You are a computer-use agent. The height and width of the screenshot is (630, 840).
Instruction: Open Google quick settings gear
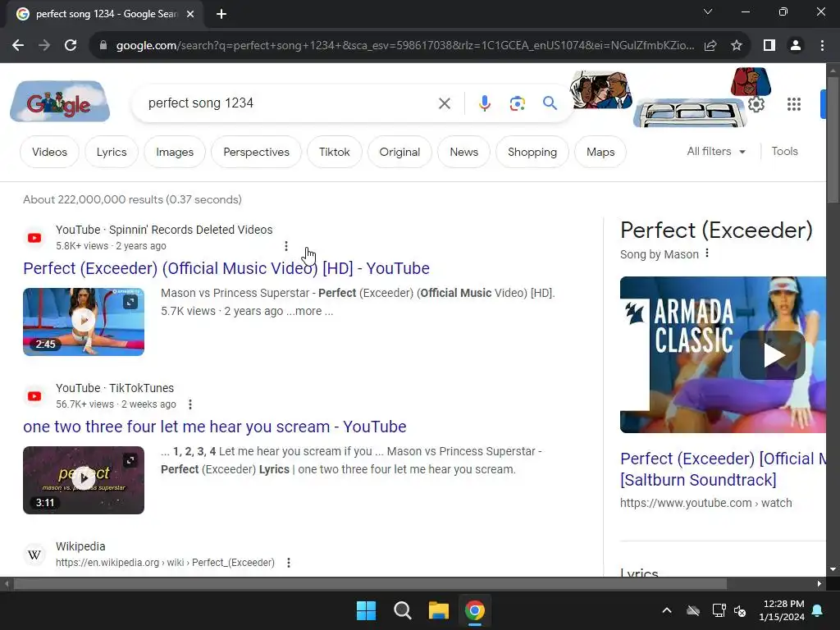click(x=756, y=104)
